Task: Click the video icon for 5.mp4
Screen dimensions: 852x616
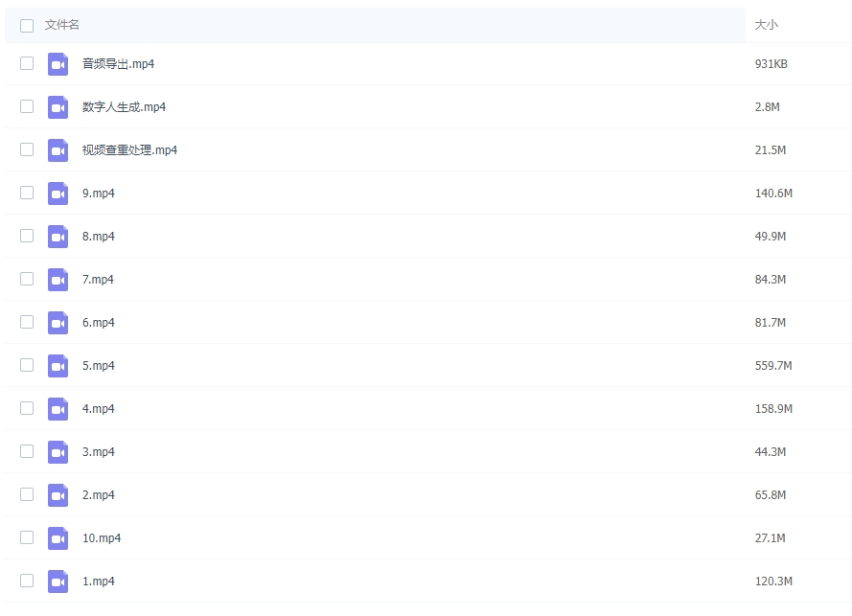Action: pos(58,366)
